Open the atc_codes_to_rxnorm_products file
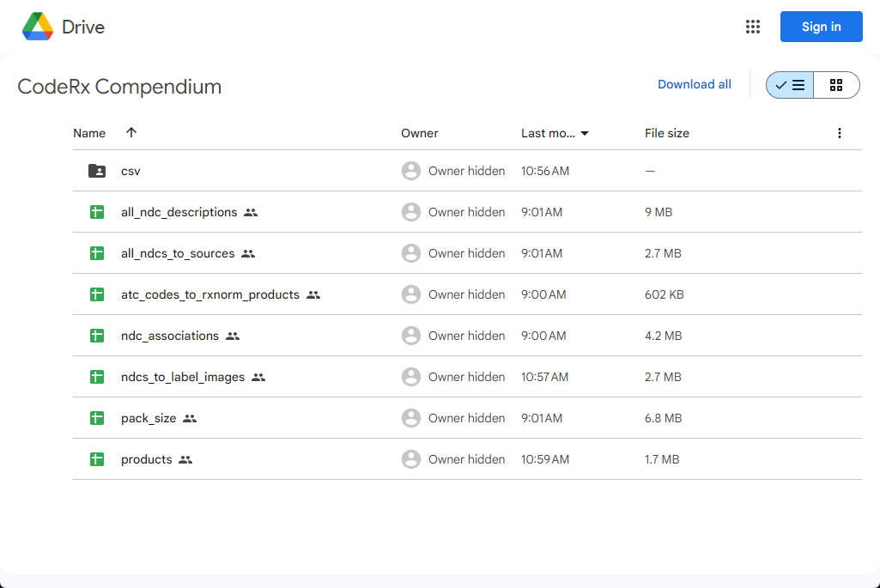The height and width of the screenshot is (588, 880). coord(210,294)
